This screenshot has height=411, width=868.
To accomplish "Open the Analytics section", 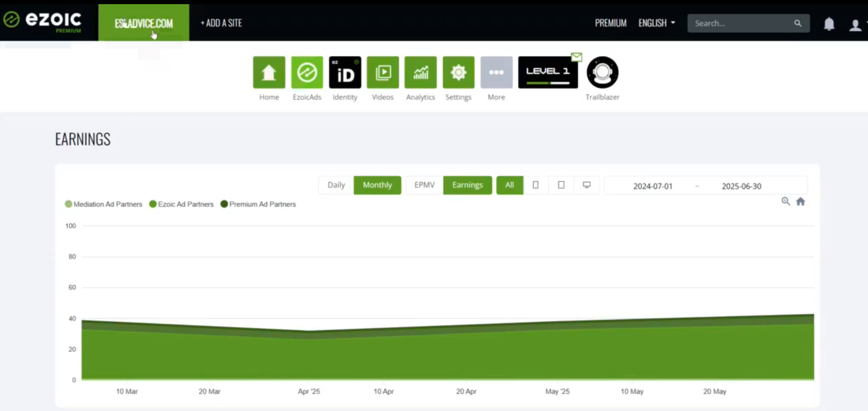I will pyautogui.click(x=421, y=73).
